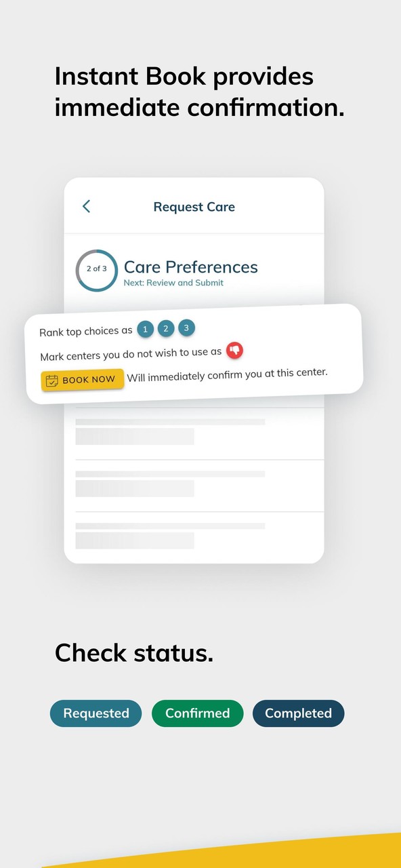Image resolution: width=401 pixels, height=868 pixels.
Task: Select rank badge number 1
Action: click(x=145, y=329)
